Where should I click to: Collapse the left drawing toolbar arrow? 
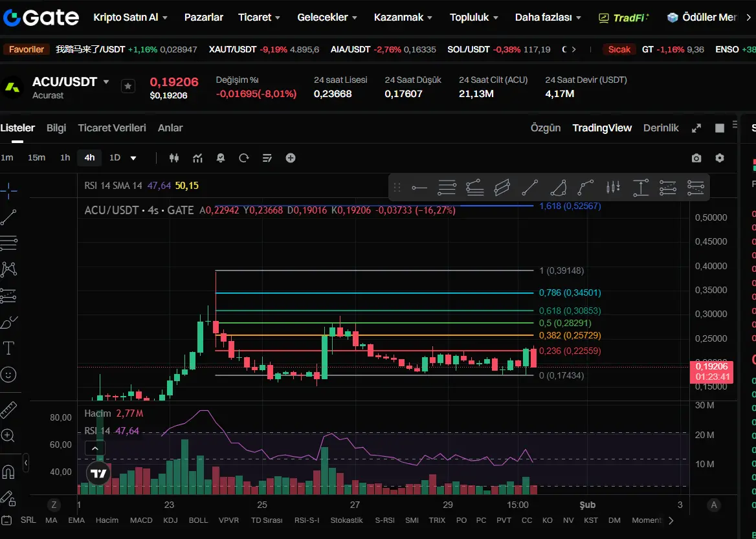(x=25, y=463)
